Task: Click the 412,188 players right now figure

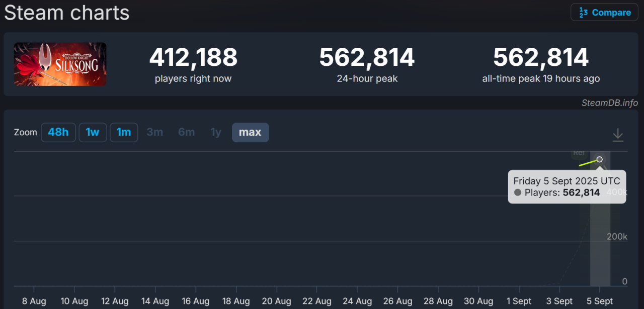Action: [x=193, y=57]
